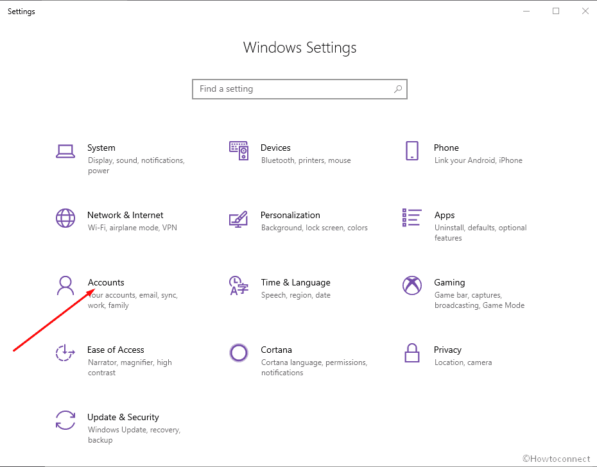
Task: Open the Cortana label
Action: coord(276,350)
